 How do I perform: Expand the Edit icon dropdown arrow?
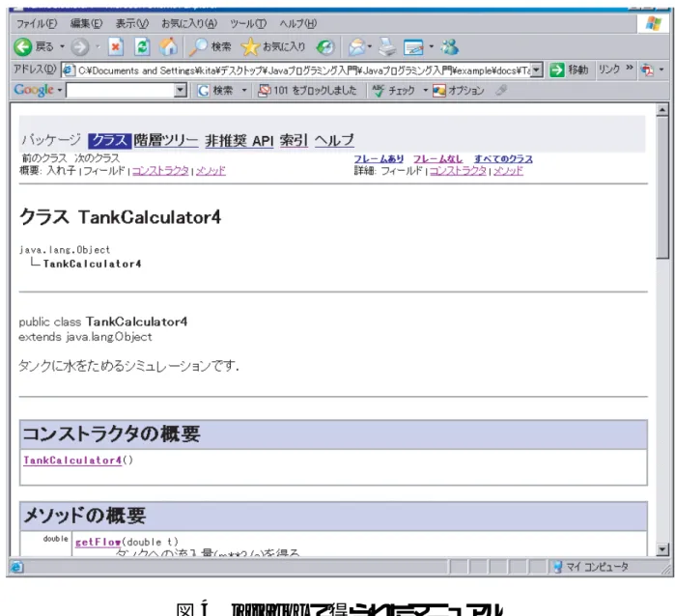click(432, 46)
